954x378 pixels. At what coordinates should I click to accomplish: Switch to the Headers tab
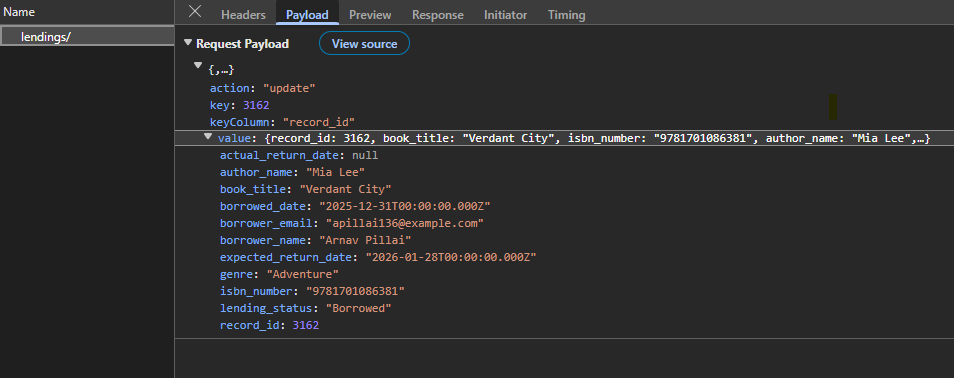click(243, 15)
